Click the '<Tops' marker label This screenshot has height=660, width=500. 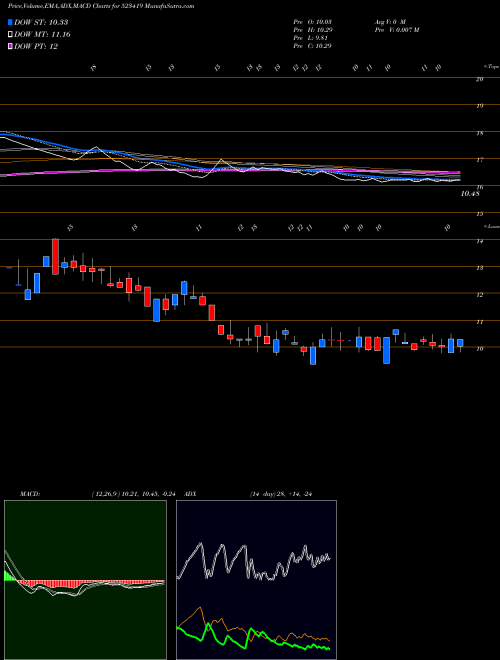point(491,67)
